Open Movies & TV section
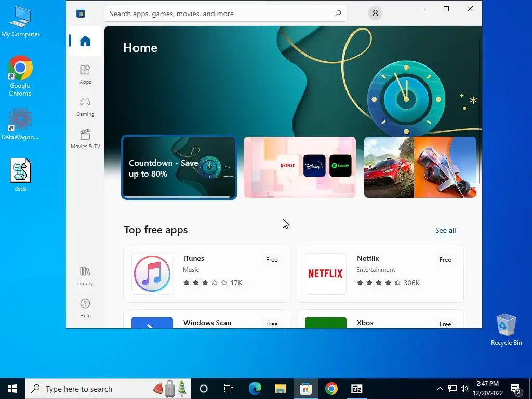Screen dimensions: 532x399 coord(85,139)
